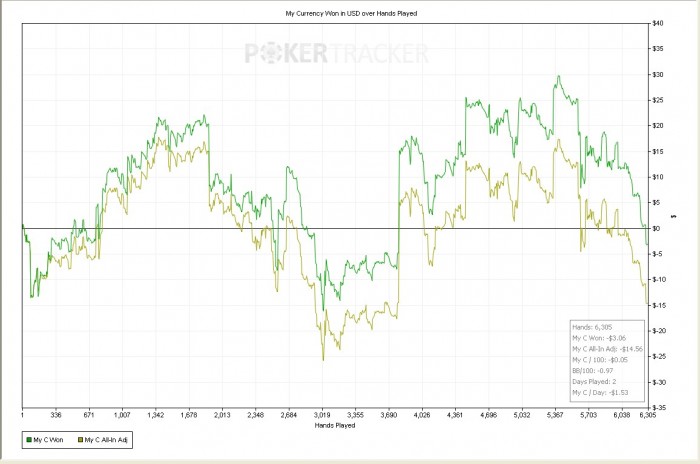The image size is (700, 464).
Task: Click the Hands Played x-axis label
Action: [x=335, y=425]
